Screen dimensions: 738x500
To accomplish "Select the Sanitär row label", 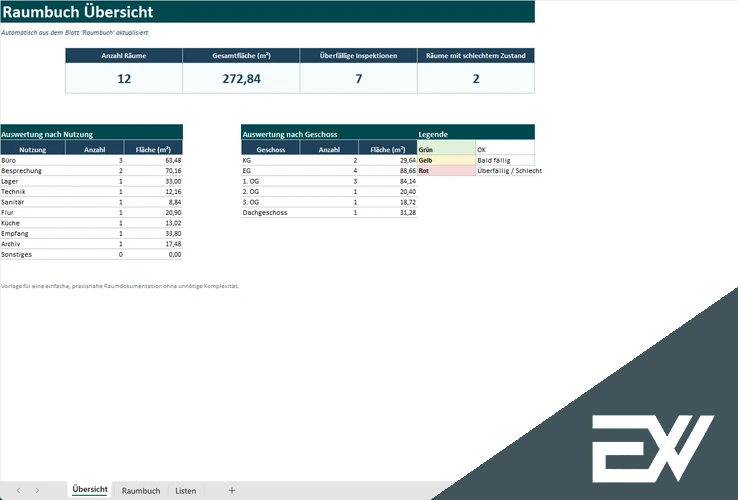I will [x=32, y=202].
